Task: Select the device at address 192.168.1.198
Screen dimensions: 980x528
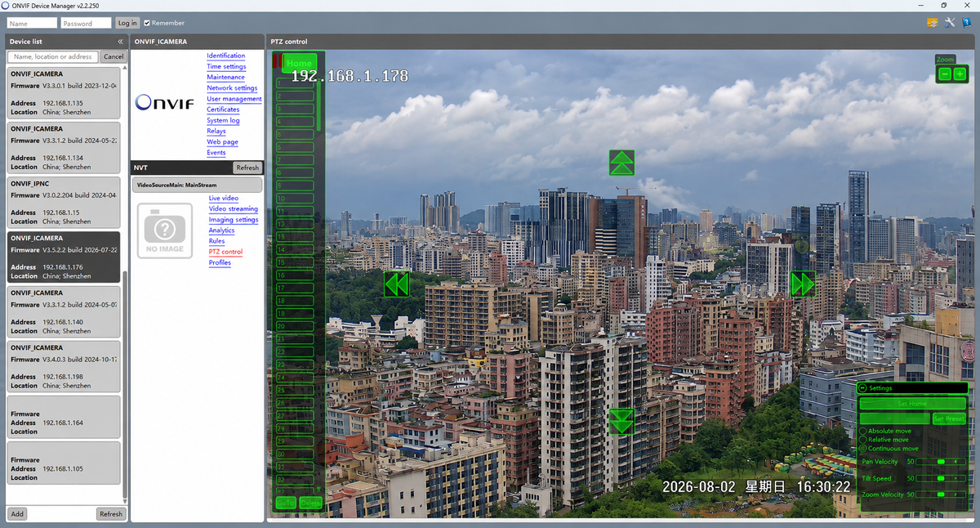Action: [x=64, y=366]
